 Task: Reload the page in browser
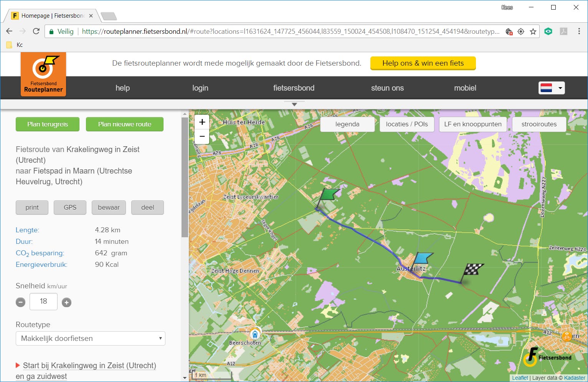pyautogui.click(x=36, y=31)
